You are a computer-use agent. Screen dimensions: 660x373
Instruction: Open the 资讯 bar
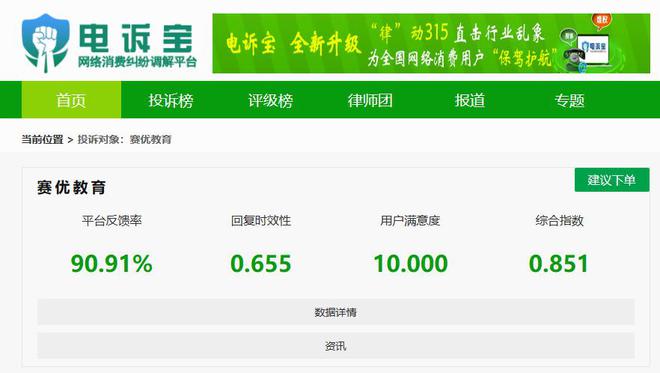click(335, 346)
